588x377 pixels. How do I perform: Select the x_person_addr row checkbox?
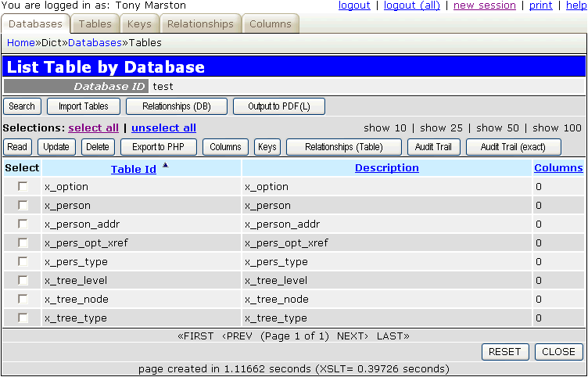click(x=23, y=224)
